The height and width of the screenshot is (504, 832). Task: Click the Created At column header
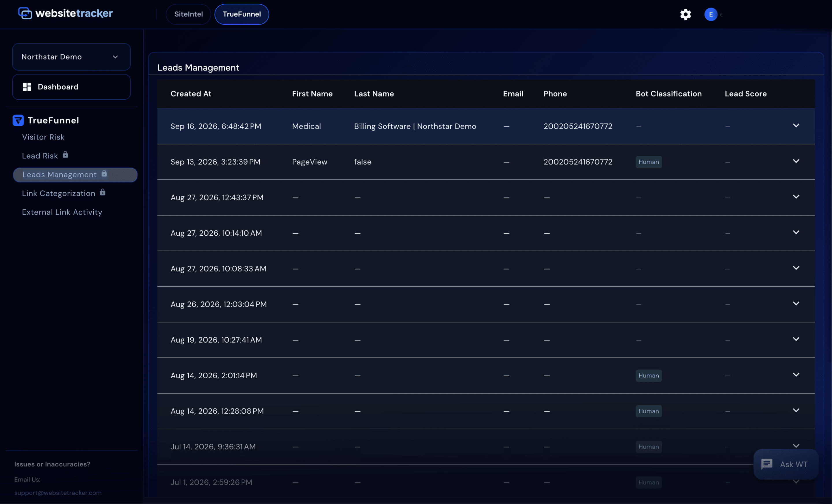coord(191,94)
